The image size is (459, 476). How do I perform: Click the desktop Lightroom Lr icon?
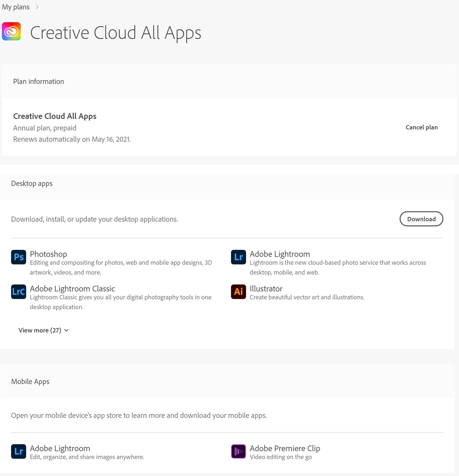(238, 257)
